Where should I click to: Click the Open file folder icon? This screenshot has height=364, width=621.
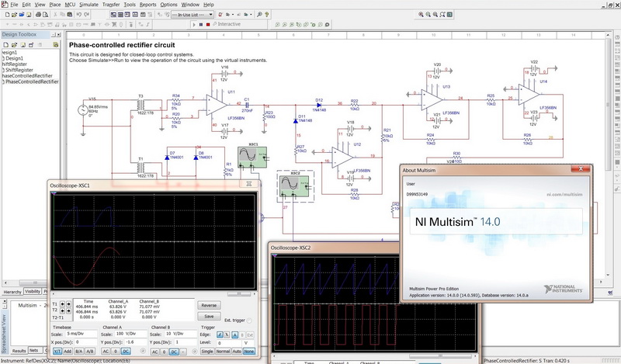pos(14,15)
